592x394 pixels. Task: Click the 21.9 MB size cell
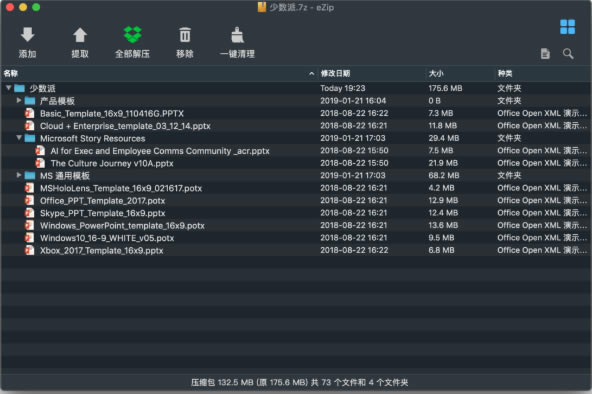442,163
